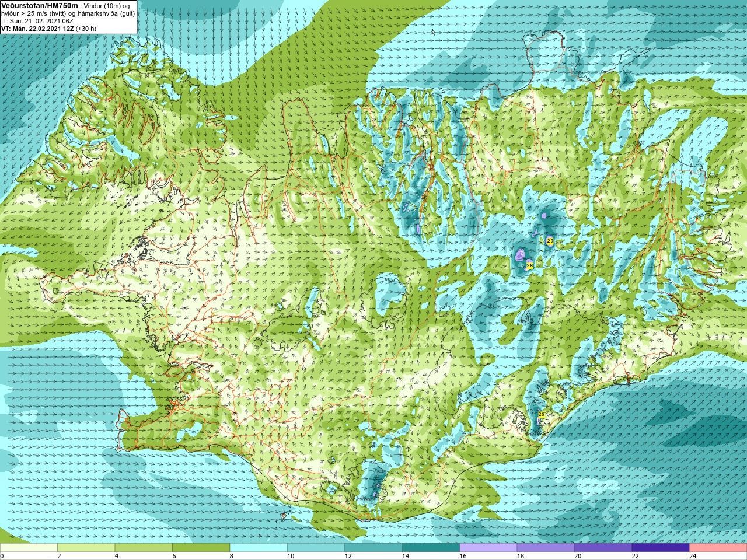Select the 'IT: Sun. 21. 02. 2021 06Z' line
The height and width of the screenshot is (560, 747).
[x=37, y=21]
